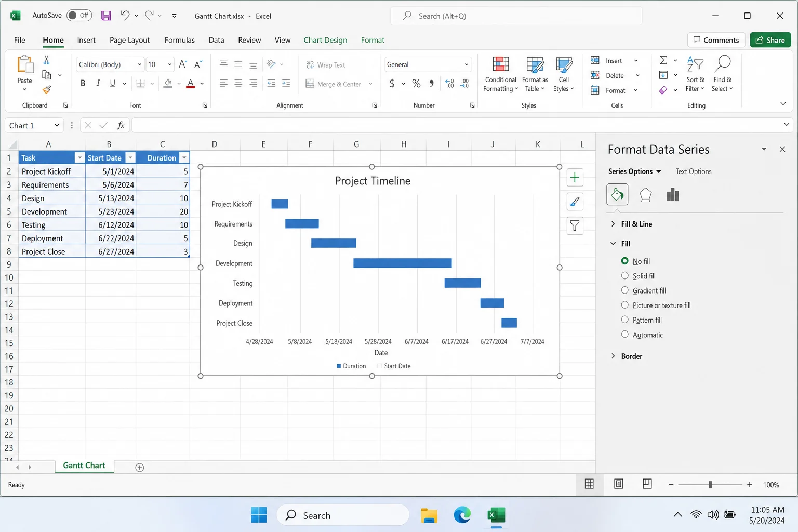This screenshot has width=798, height=532.
Task: Click the Comments button
Action: pyautogui.click(x=716, y=40)
